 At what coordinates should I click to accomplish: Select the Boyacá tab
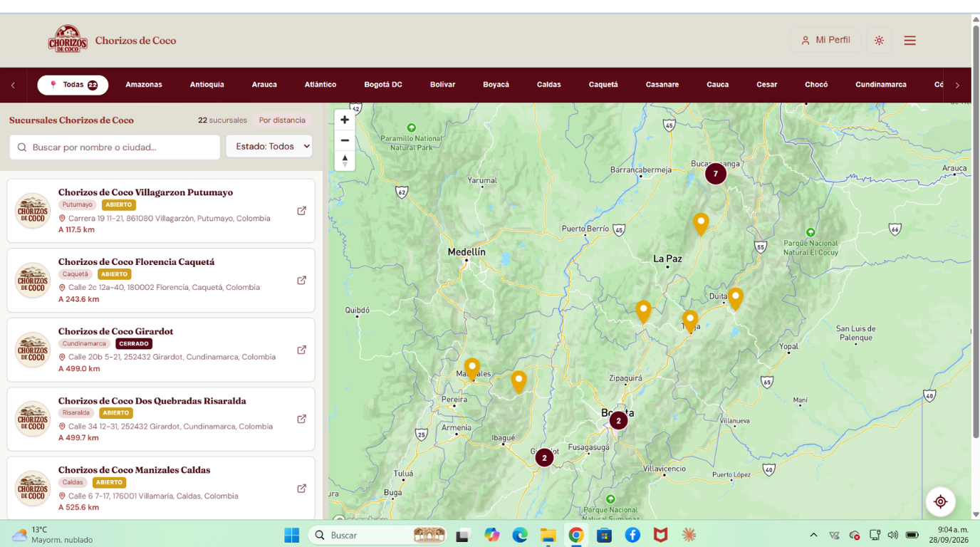coord(496,85)
